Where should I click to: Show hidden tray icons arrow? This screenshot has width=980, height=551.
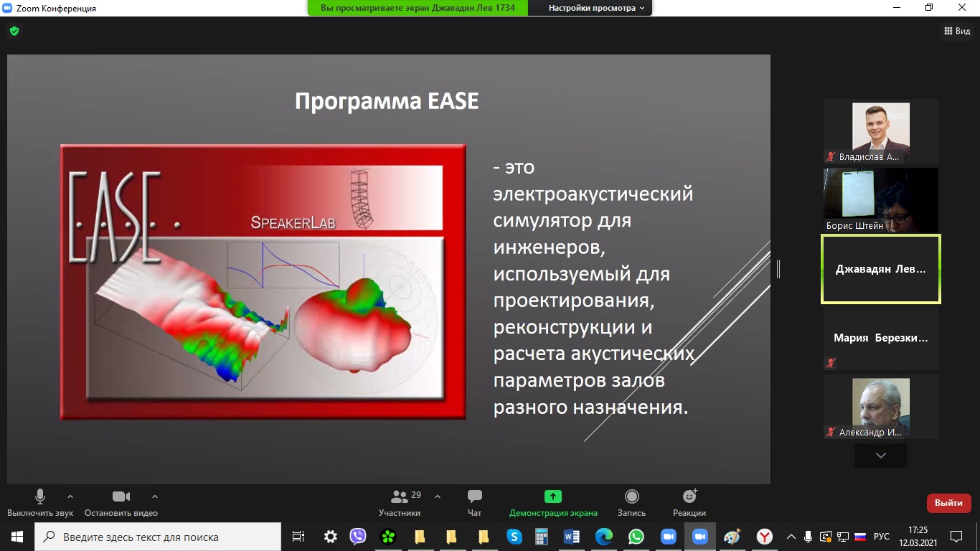(x=792, y=537)
